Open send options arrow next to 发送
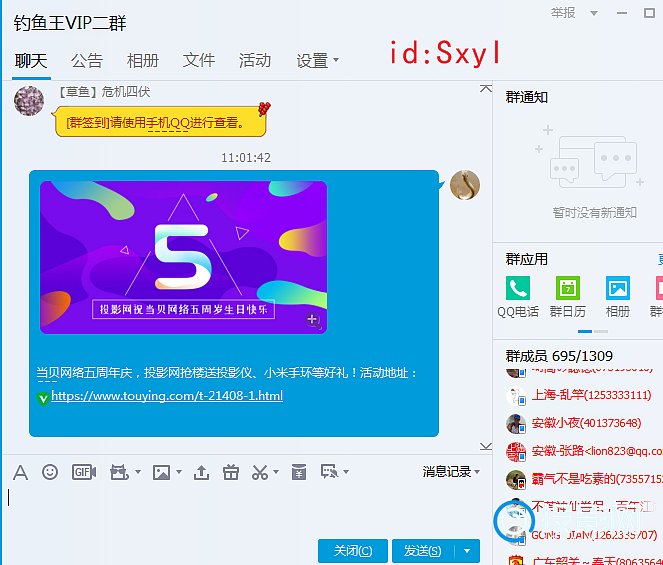The image size is (663, 565). (467, 551)
